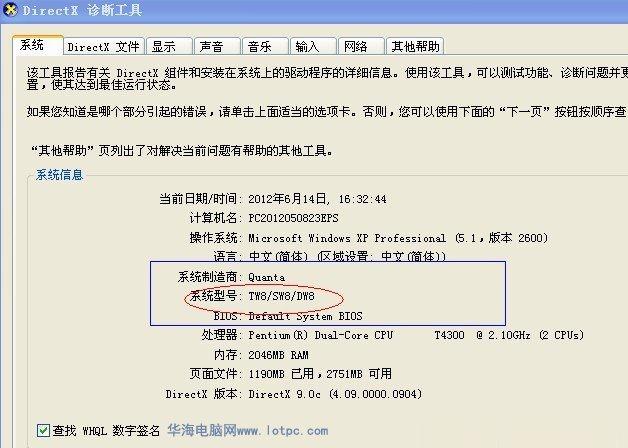Click the language value 中文(简体)

[x=278, y=256]
